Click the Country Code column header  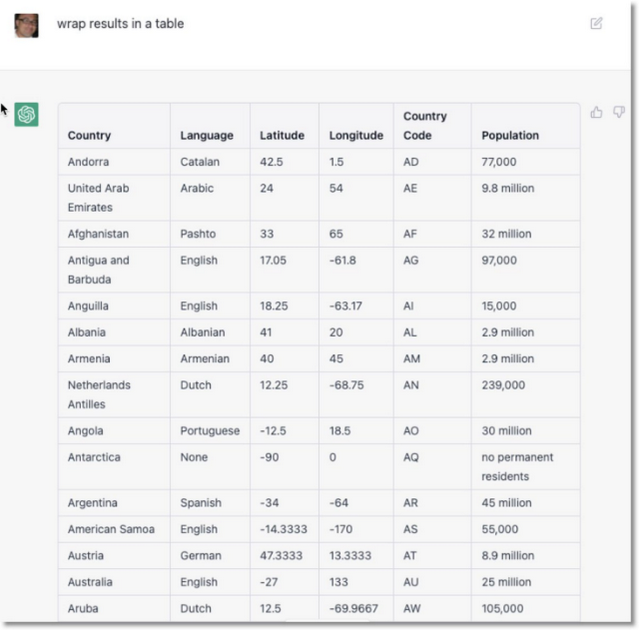[x=425, y=126]
